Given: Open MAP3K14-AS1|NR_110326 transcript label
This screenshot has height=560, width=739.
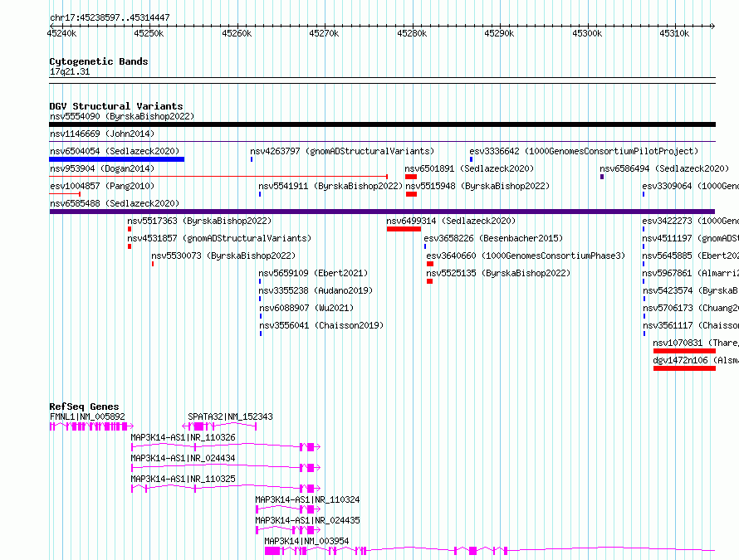Looking at the screenshot, I should [183, 437].
